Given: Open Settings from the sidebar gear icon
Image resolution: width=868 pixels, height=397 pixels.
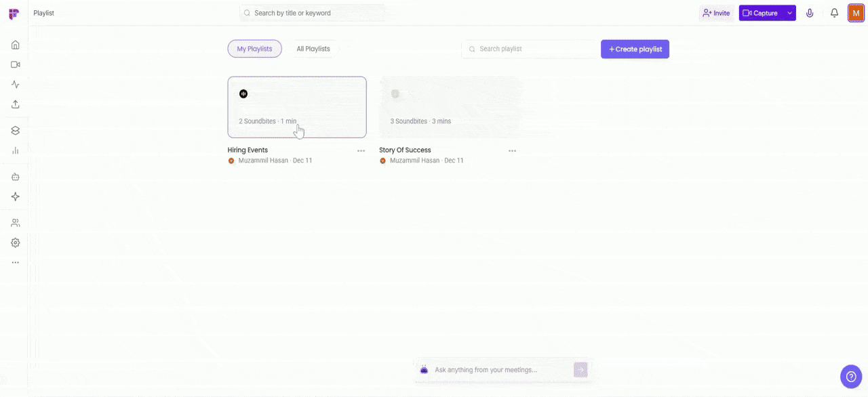Looking at the screenshot, I should (15, 242).
